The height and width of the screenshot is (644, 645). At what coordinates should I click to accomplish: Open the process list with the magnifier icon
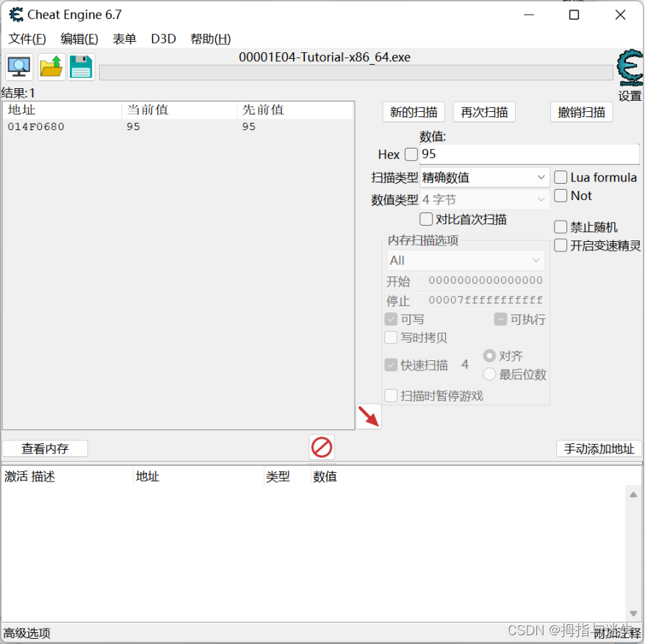pyautogui.click(x=18, y=67)
